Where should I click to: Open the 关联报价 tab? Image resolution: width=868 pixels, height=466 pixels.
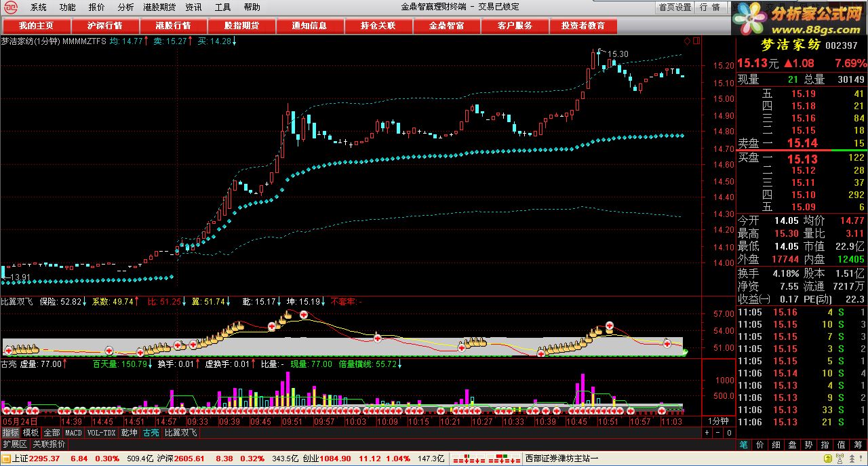(x=50, y=444)
